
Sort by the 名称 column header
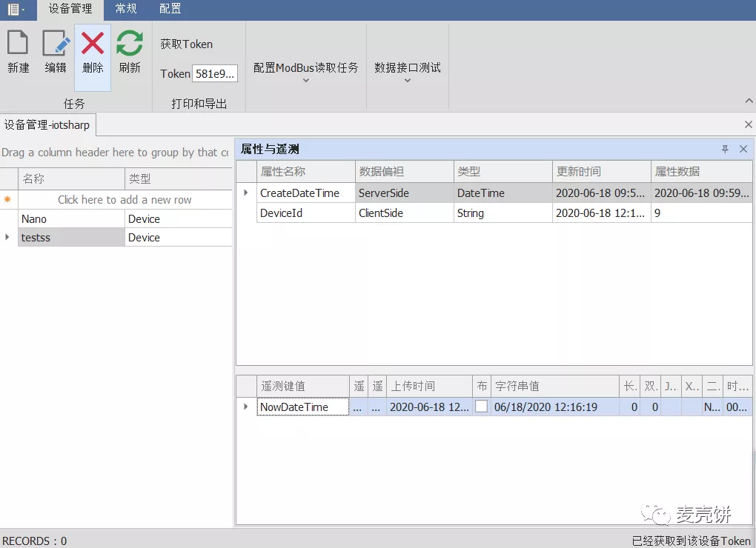coord(71,178)
